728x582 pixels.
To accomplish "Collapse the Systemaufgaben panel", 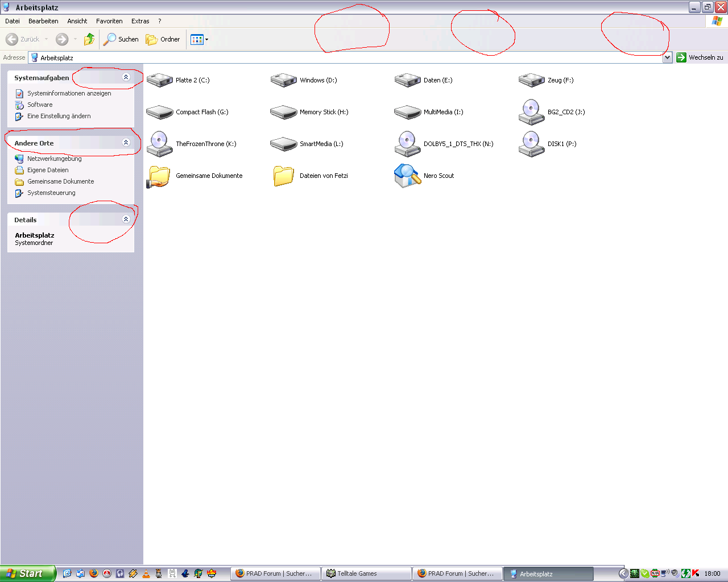I will [x=126, y=77].
